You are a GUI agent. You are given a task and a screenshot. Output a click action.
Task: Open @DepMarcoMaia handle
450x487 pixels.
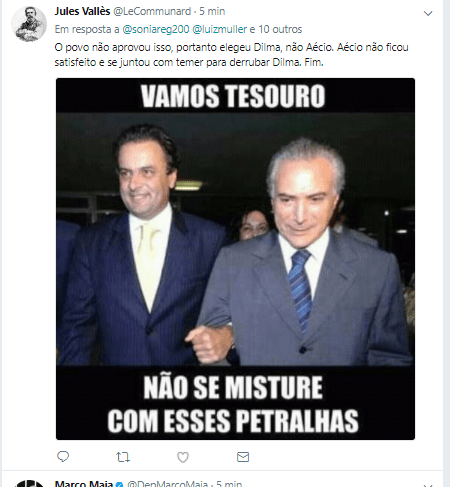tap(167, 484)
